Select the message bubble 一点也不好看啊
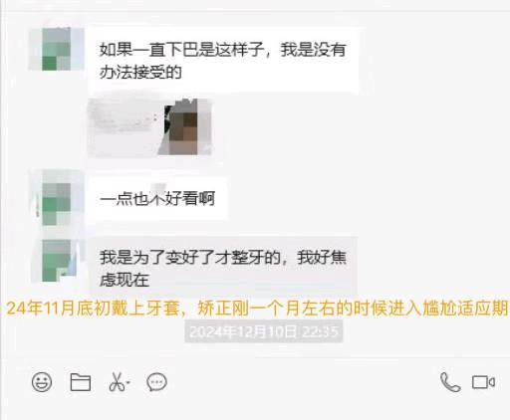Viewport: 510px width, 420px height. click(x=157, y=199)
